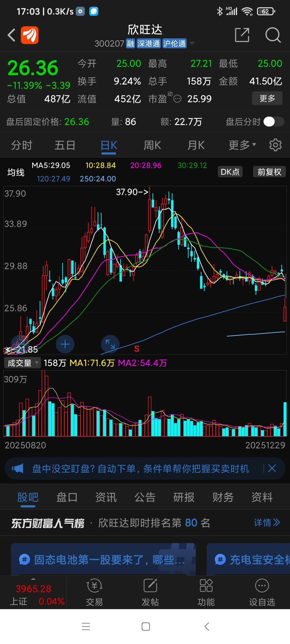
Task: Tap the P/E info circle icon
Action: pos(177,99)
